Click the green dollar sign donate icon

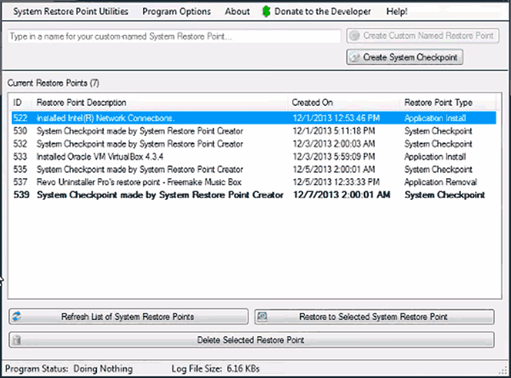[266, 11]
